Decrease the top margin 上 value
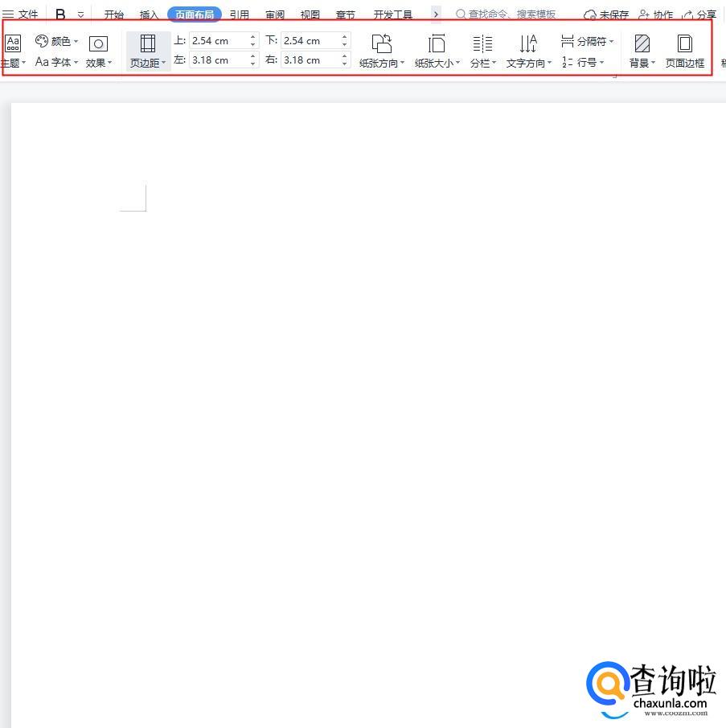726x728 pixels. 252,44
